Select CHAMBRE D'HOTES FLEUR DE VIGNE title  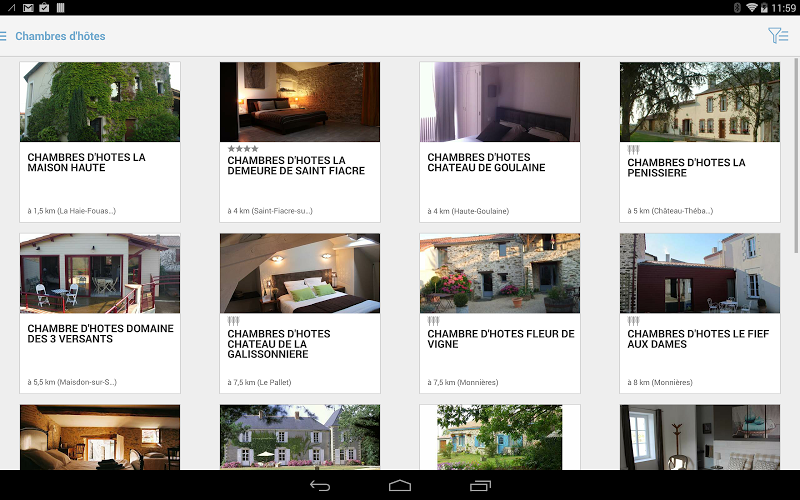tap(501, 339)
